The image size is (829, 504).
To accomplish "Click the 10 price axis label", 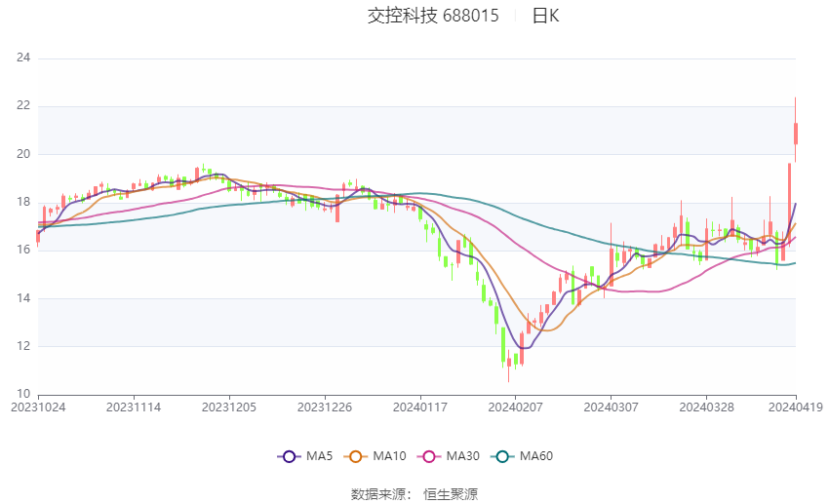I will click(x=23, y=394).
